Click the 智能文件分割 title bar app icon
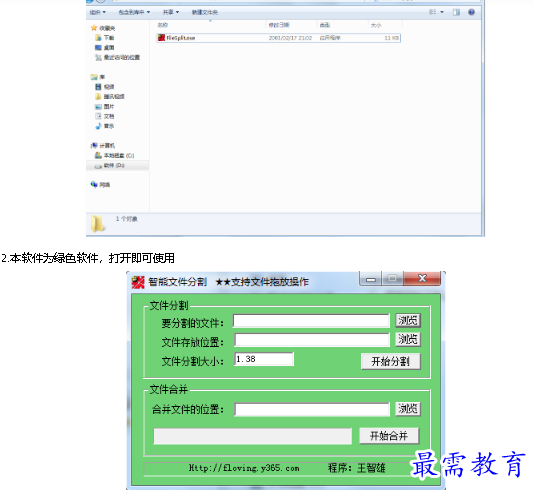Viewport: 534px width, 496px height. click(x=138, y=282)
